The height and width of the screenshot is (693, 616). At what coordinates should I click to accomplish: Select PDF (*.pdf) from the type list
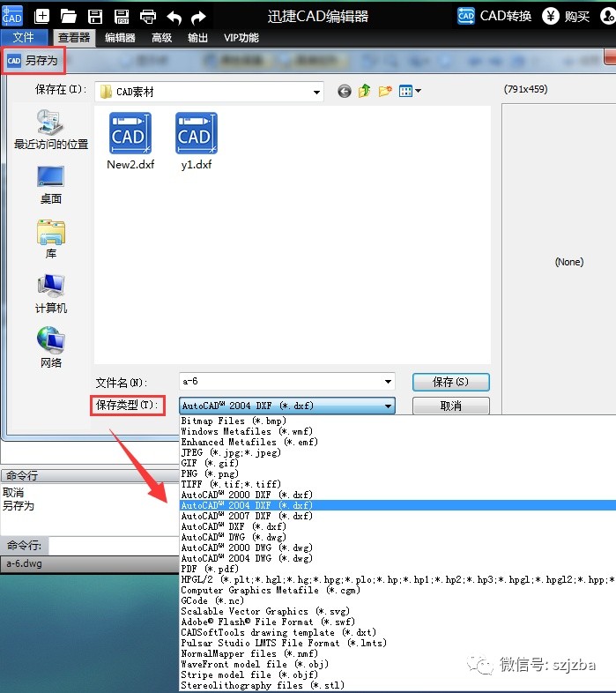[x=210, y=569]
